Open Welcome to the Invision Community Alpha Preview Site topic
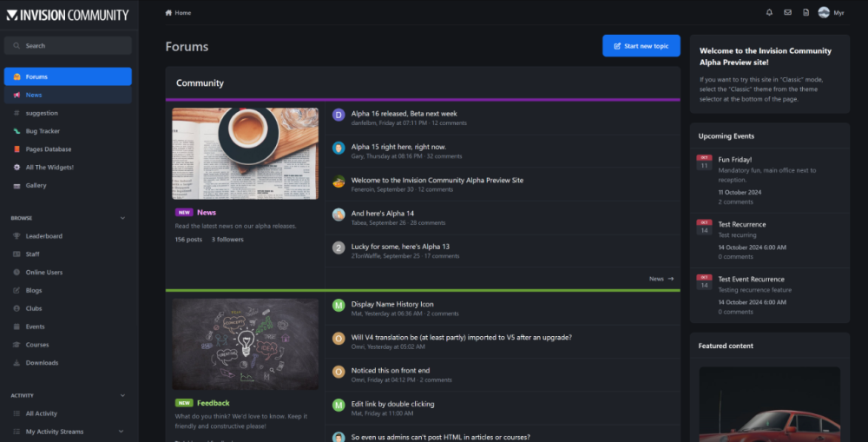This screenshot has height=442, width=868. tap(437, 180)
